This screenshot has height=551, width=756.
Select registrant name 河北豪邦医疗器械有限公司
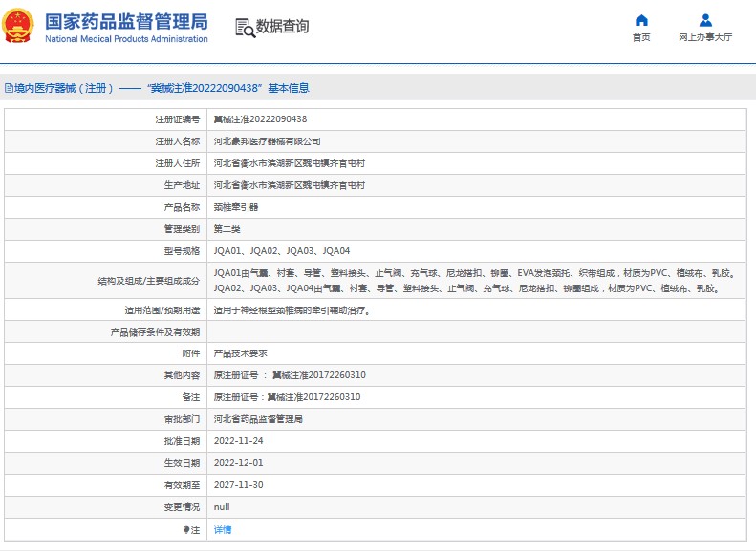(267, 141)
